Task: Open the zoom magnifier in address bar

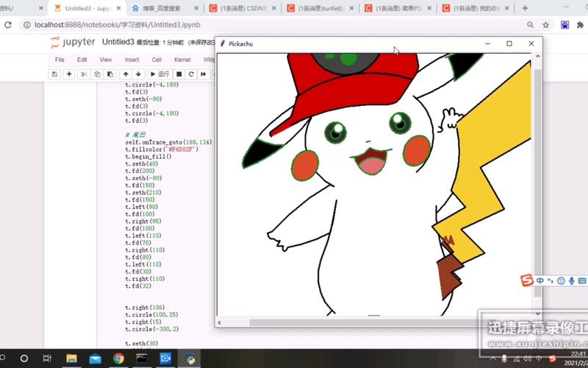Action: [530, 25]
